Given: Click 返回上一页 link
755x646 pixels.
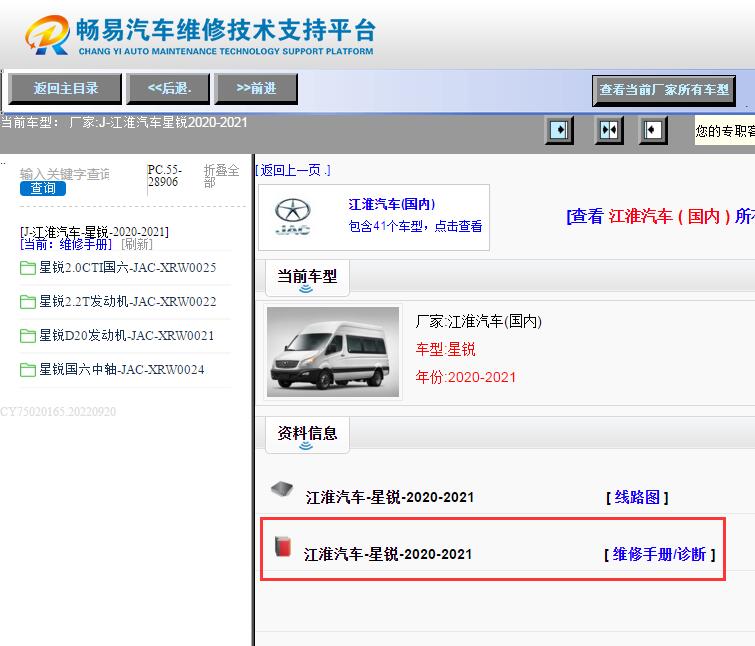Looking at the screenshot, I should (x=293, y=170).
